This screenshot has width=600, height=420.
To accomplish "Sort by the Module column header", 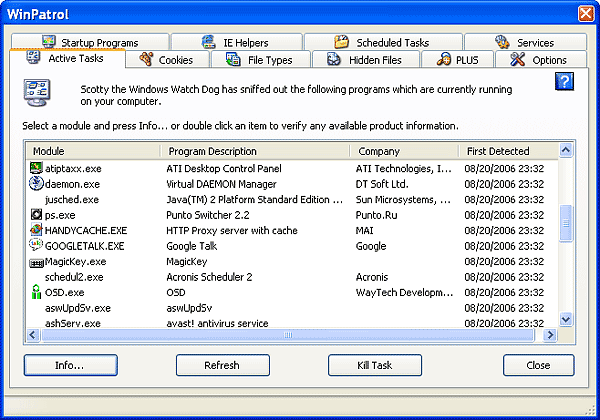I will [x=93, y=151].
